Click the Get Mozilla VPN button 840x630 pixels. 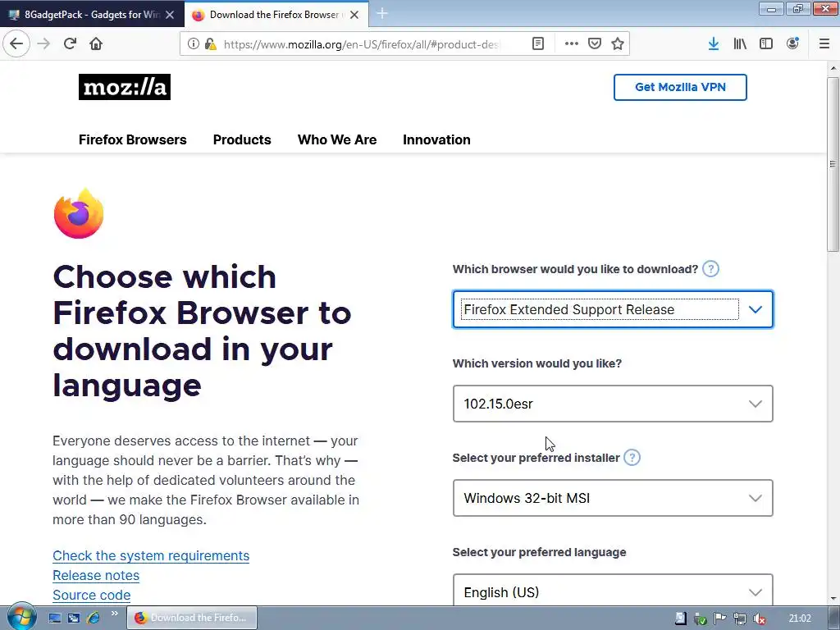click(x=680, y=87)
